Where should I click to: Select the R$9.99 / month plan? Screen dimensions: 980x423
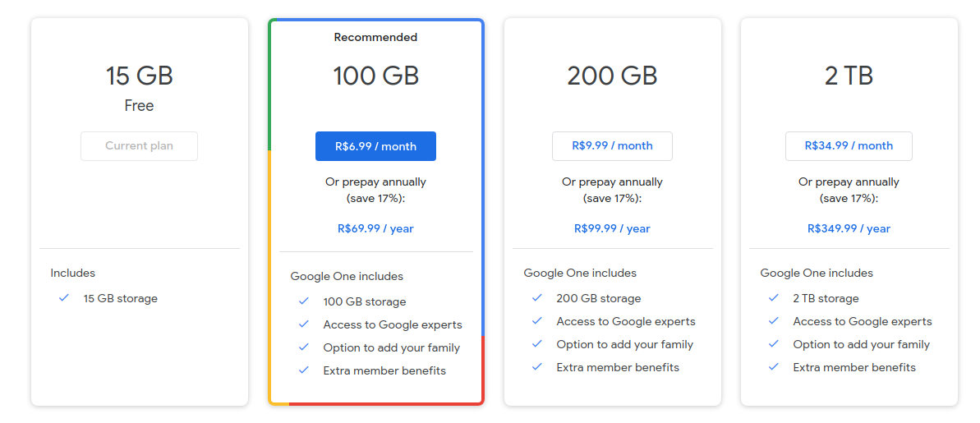[x=612, y=146]
